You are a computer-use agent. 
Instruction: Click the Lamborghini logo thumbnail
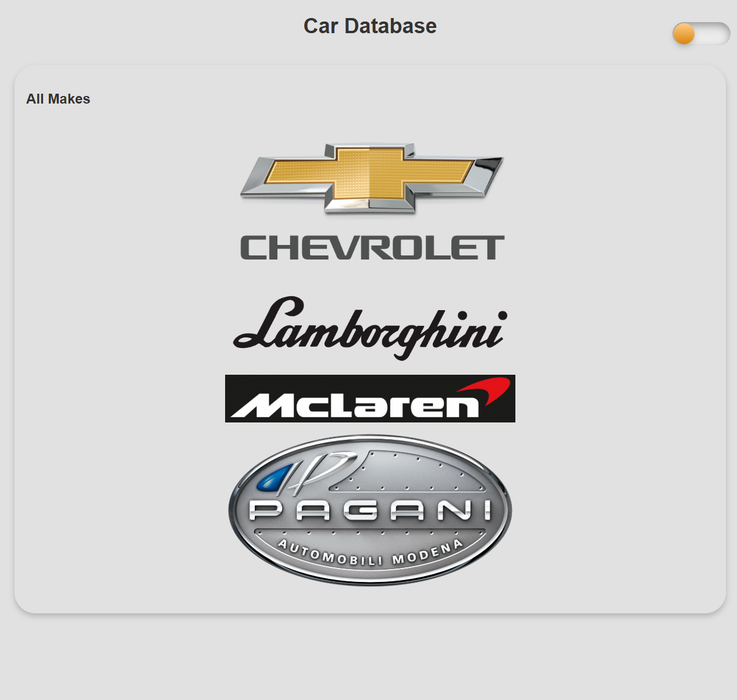point(371,330)
